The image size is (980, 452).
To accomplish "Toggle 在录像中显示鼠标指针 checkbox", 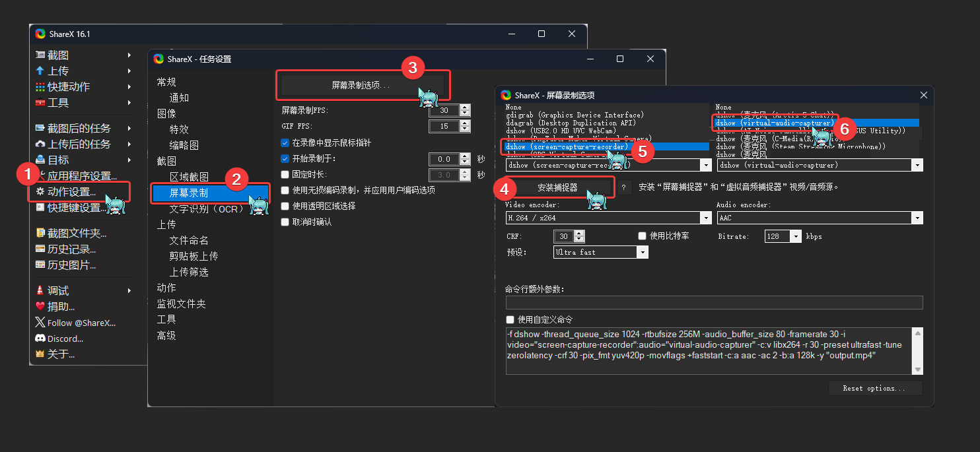I will pos(285,143).
